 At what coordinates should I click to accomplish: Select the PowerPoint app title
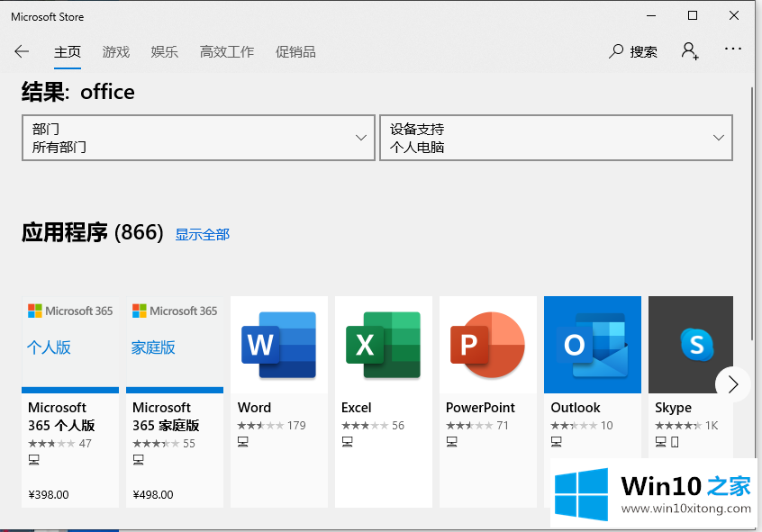tap(480, 408)
